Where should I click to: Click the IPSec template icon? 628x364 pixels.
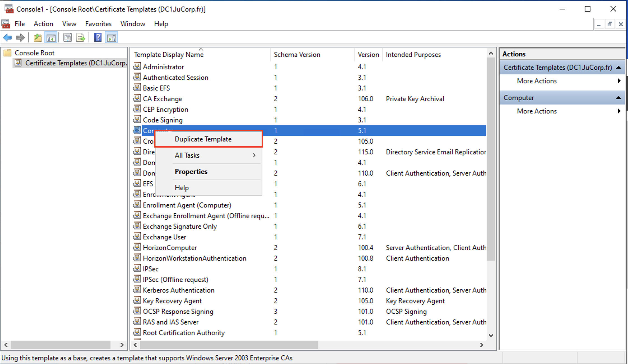click(137, 269)
